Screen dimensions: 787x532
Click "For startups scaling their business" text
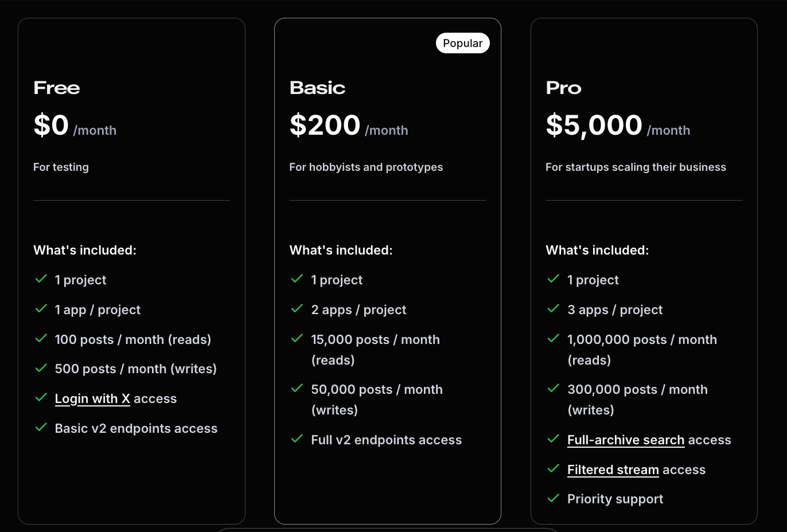coord(635,167)
